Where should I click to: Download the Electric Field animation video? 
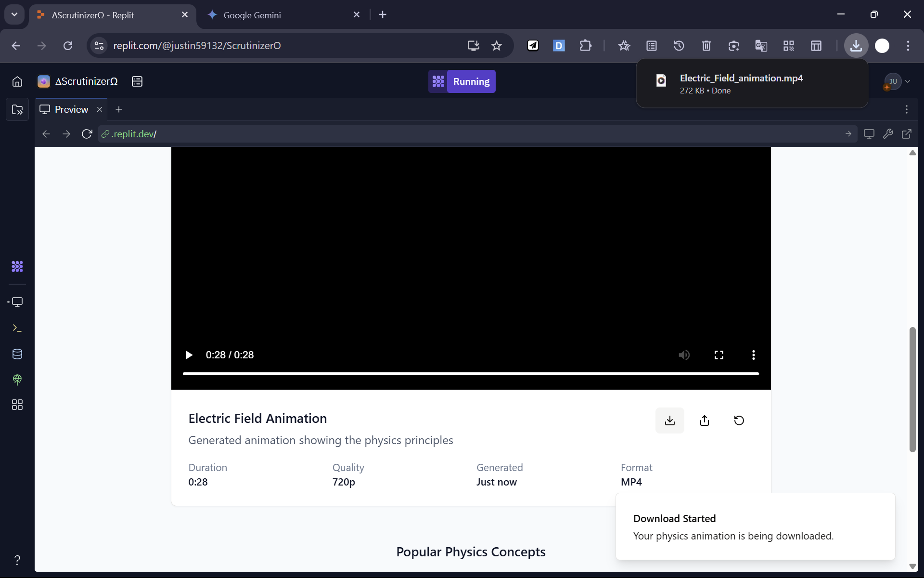click(x=669, y=420)
